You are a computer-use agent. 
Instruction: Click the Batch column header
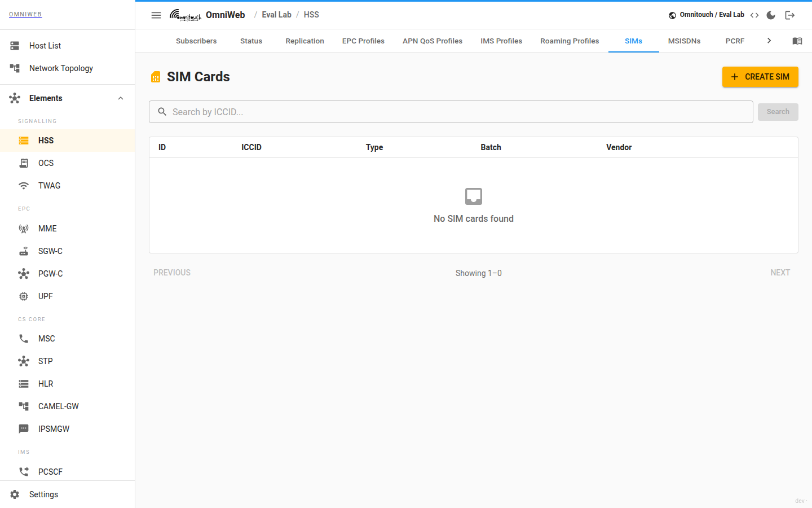[x=491, y=147]
